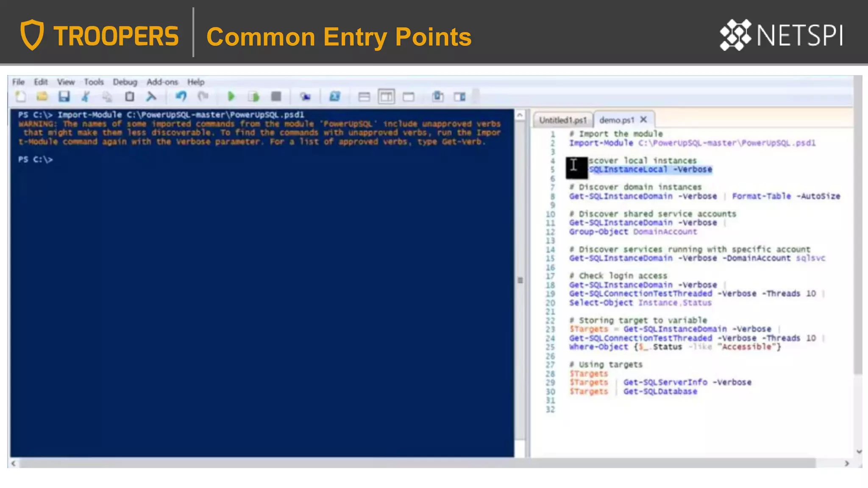Click 'Select-Object Instance,Status' on line 20
This screenshot has height=488, width=868.
[640, 302]
